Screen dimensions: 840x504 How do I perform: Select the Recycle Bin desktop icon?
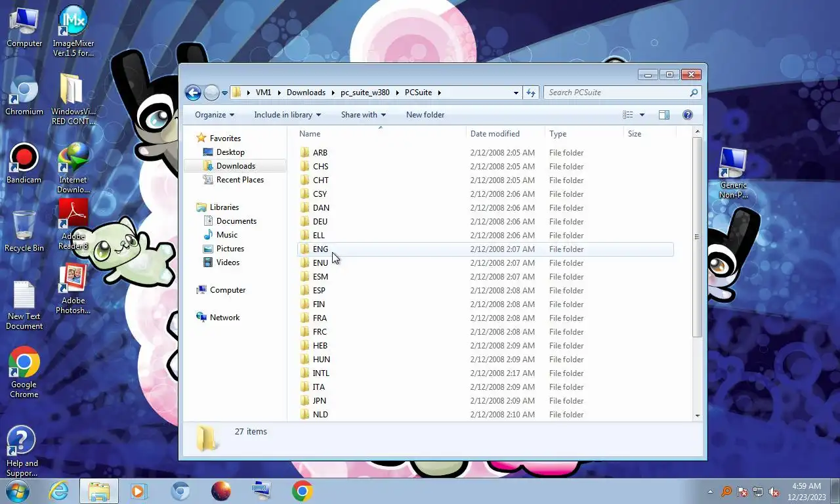24,232
